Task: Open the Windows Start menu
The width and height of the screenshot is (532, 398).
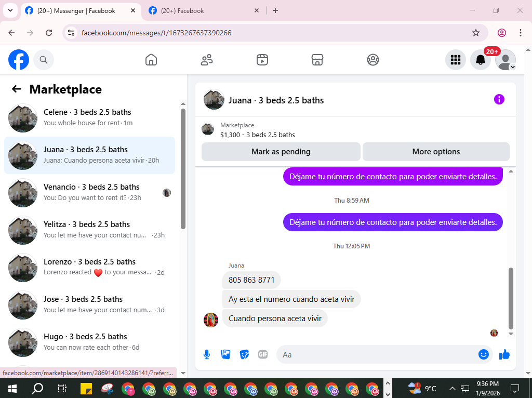Action: 12,389
